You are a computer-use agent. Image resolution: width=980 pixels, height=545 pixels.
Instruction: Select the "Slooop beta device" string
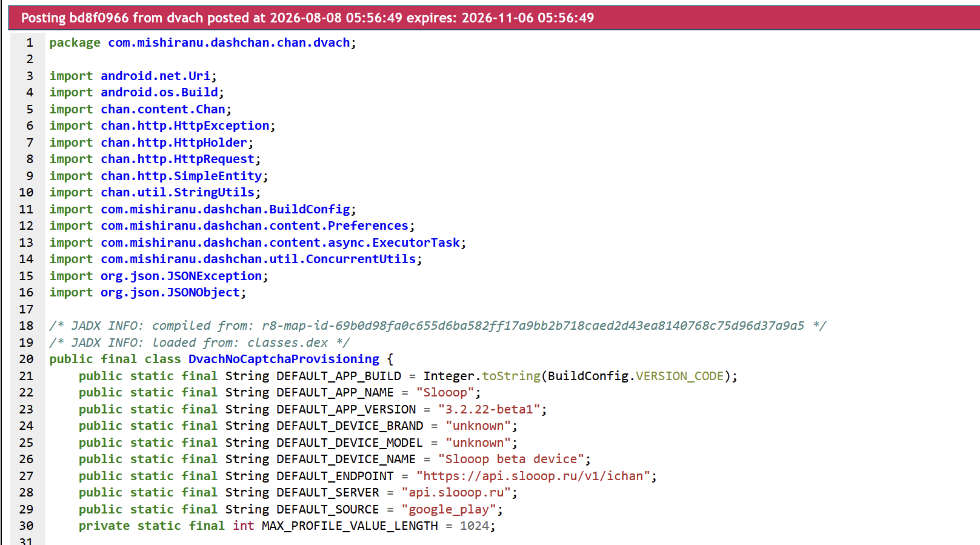(512, 459)
